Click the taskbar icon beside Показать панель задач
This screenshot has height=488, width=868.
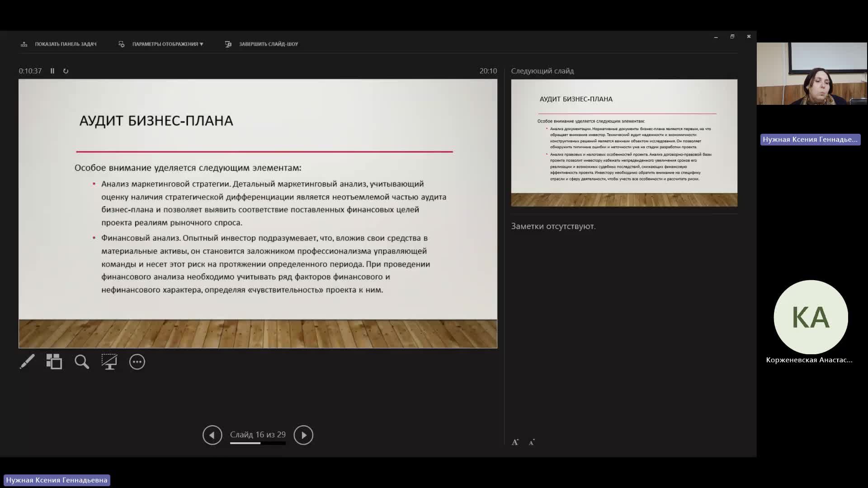[x=24, y=44]
